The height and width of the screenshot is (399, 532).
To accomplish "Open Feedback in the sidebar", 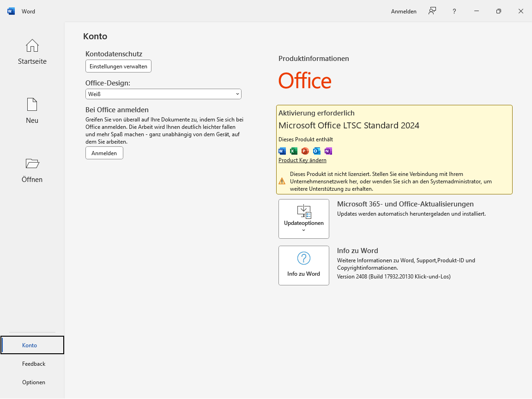I will pyautogui.click(x=34, y=364).
